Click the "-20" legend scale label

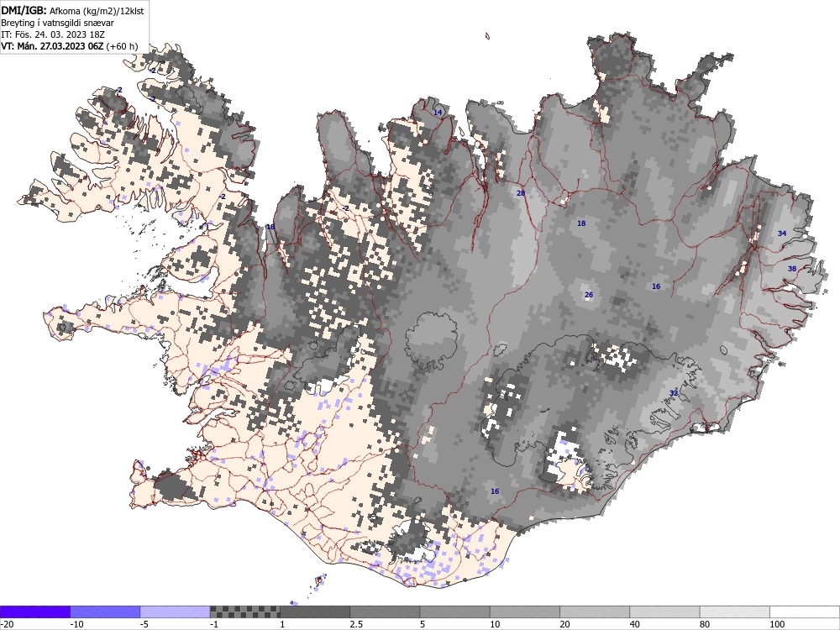(7, 625)
